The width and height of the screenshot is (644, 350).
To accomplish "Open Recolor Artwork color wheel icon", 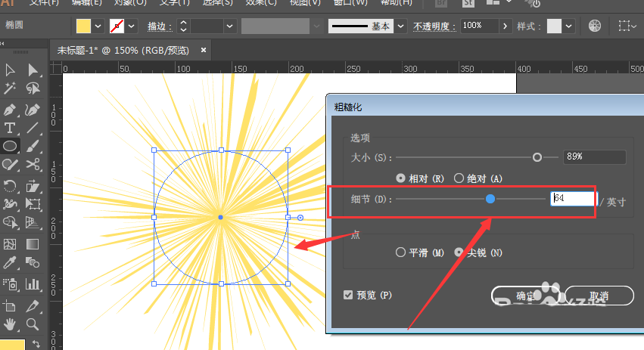I will pyautogui.click(x=594, y=26).
